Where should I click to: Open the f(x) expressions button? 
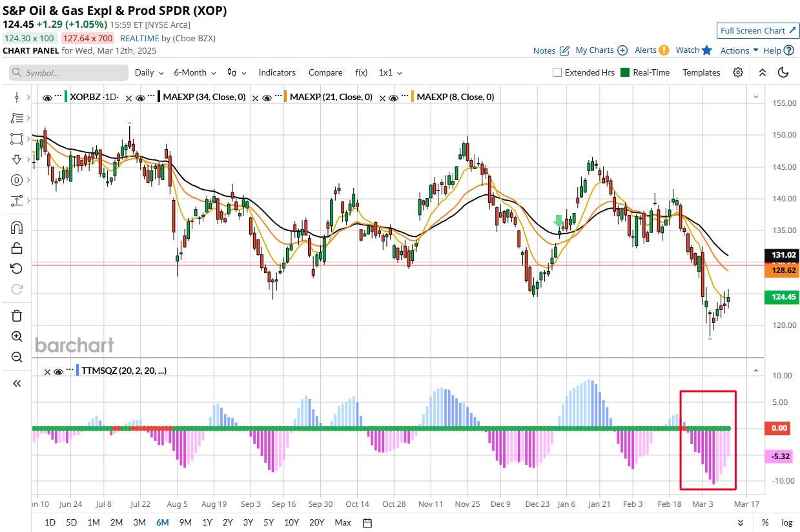point(361,72)
